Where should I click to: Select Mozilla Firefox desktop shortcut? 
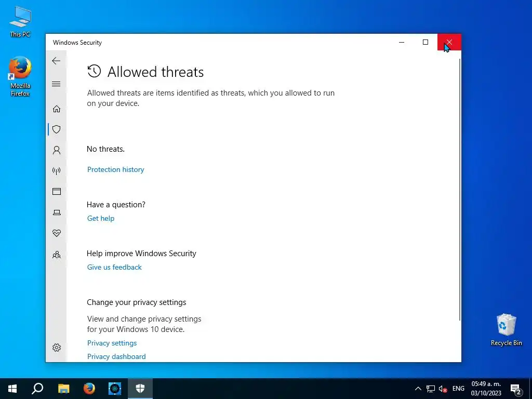pyautogui.click(x=20, y=77)
